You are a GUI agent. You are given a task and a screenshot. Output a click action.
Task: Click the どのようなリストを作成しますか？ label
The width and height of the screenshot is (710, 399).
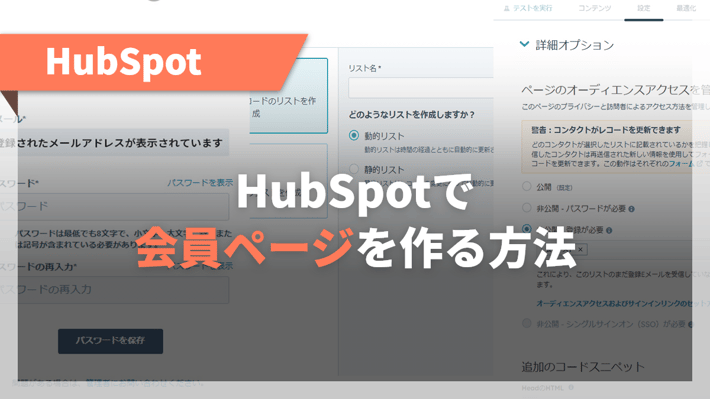click(x=411, y=115)
